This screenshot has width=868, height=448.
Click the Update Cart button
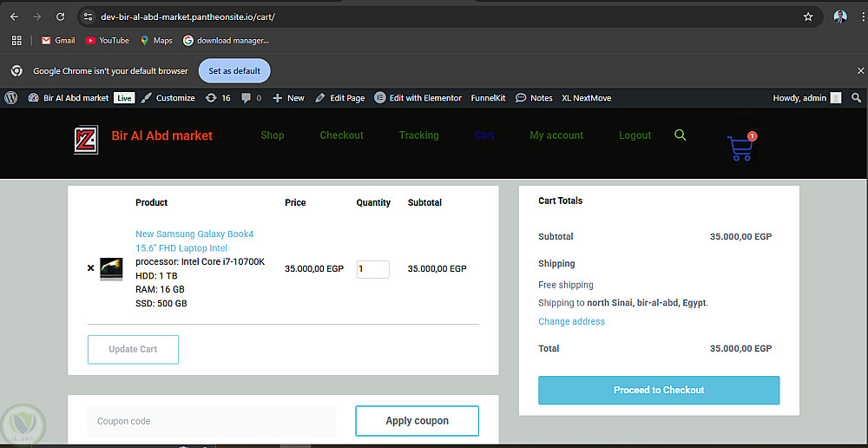click(x=134, y=349)
